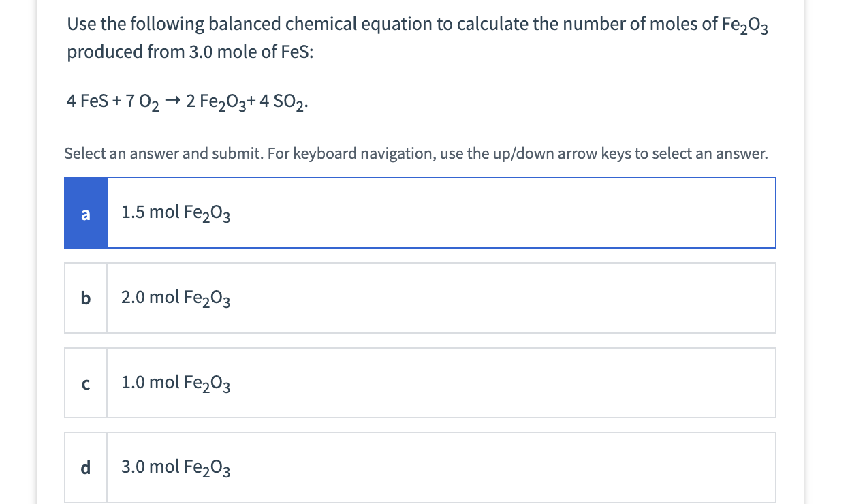Click the letter badge for option c
This screenshot has height=504, width=850.
point(85,383)
